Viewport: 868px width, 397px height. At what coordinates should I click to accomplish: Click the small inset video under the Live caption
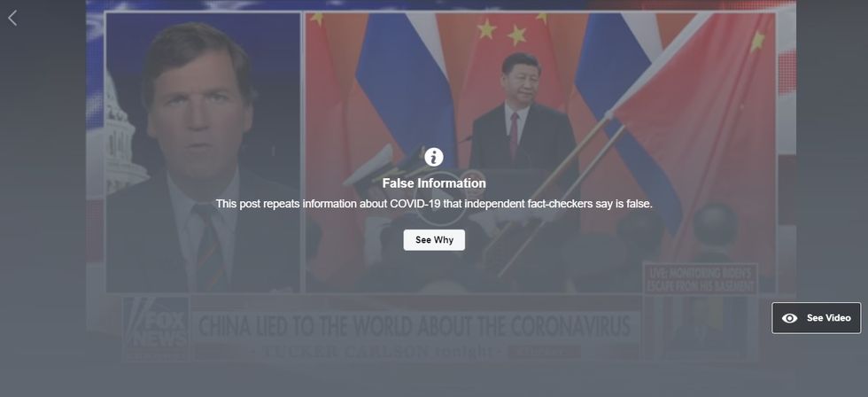701,327
